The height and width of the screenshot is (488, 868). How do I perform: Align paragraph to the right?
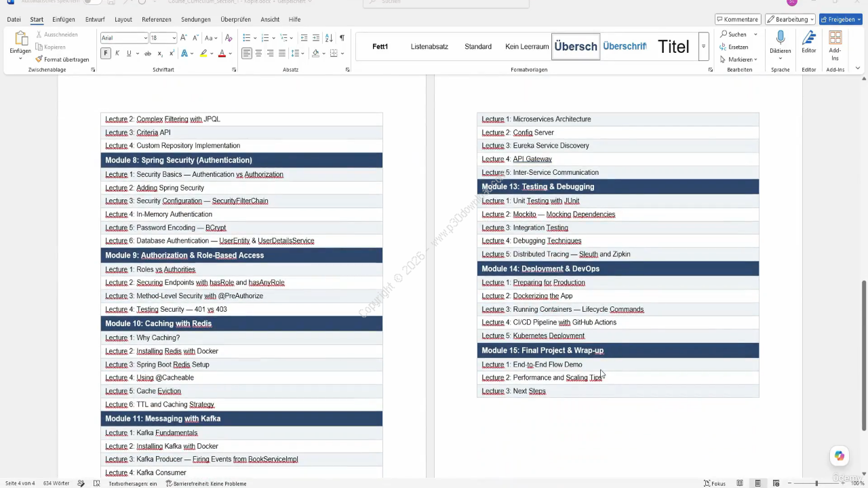coord(271,54)
